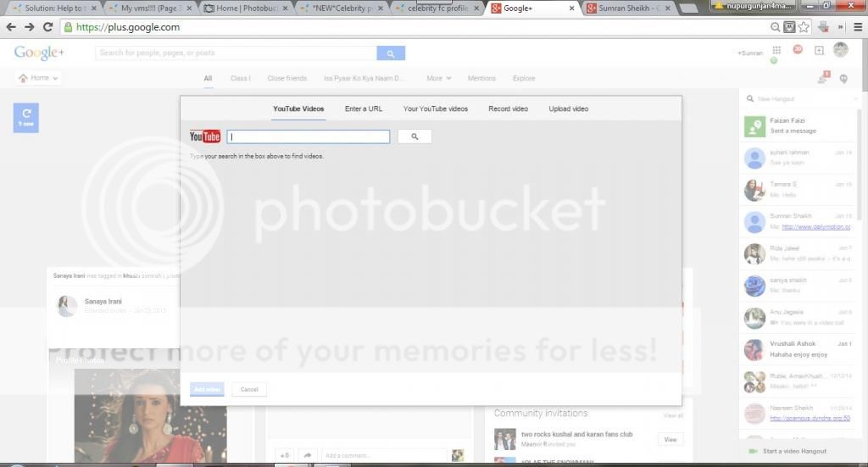Click the profile avatar in the header
This screenshot has height=467, width=868.
[x=840, y=50]
